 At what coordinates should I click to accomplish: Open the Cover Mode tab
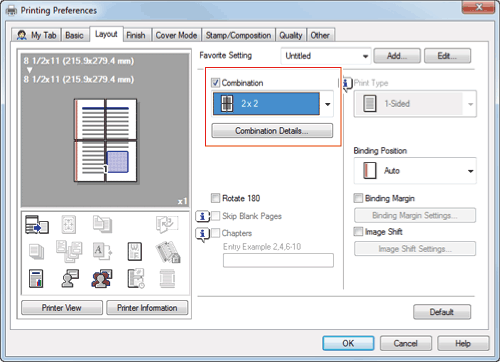pyautogui.click(x=176, y=35)
